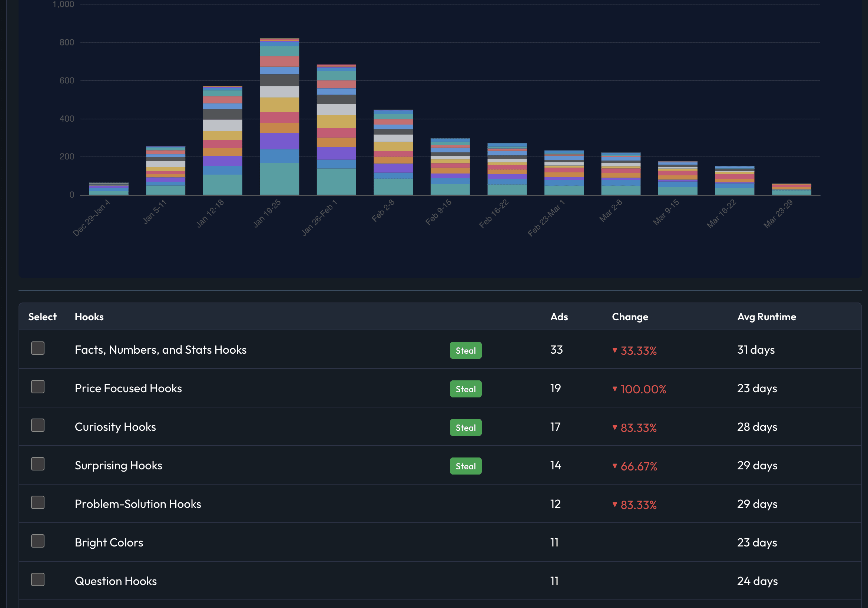Sort by Avg Runtime column header
The height and width of the screenshot is (608, 868).
(x=766, y=317)
